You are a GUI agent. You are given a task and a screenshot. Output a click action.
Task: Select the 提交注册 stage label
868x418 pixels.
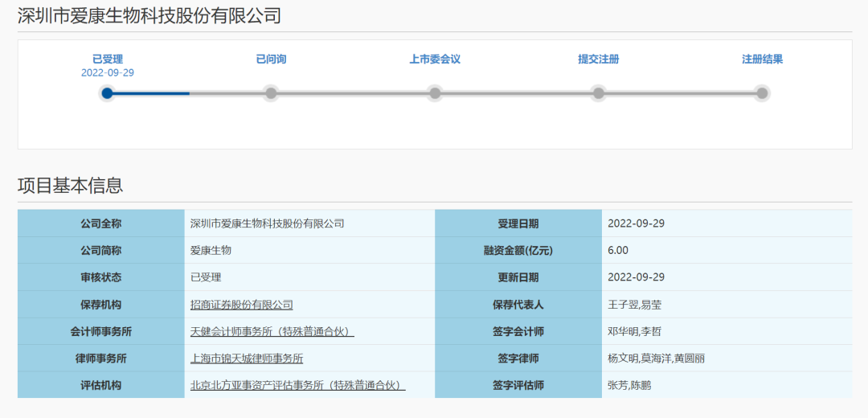coord(599,59)
